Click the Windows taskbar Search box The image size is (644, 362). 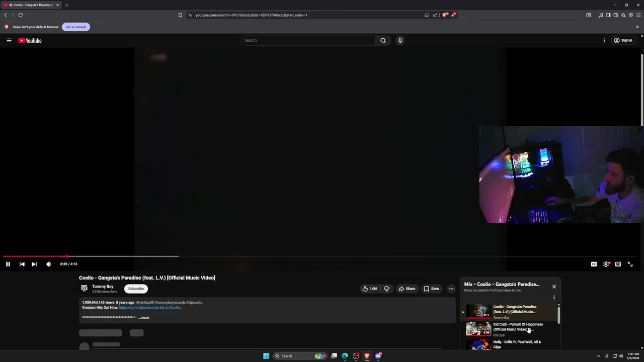click(x=301, y=356)
